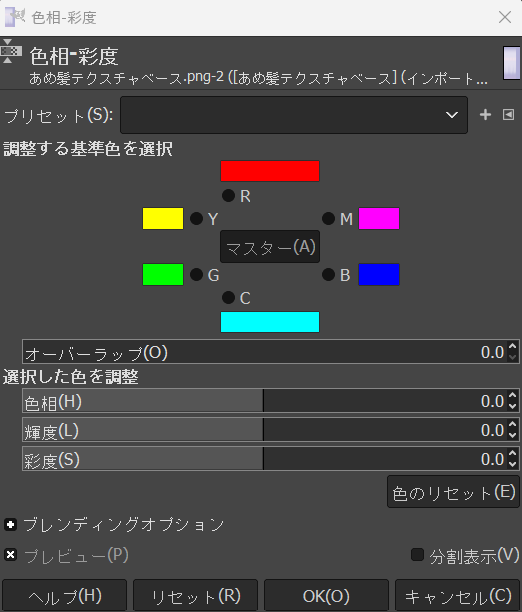Increase 彩度(S) value with up arrow
This screenshot has width=522, height=612.
[513, 454]
